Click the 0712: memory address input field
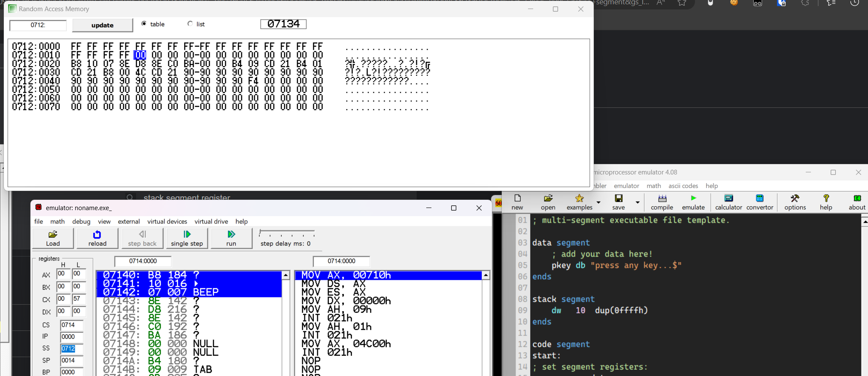Screen dimensions: 868x376 pyautogui.click(x=38, y=25)
